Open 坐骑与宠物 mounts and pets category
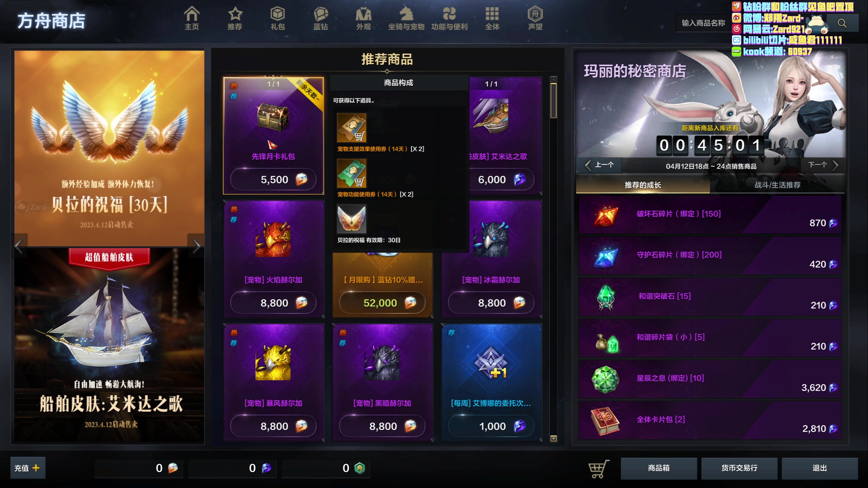868x488 pixels. 406,18
